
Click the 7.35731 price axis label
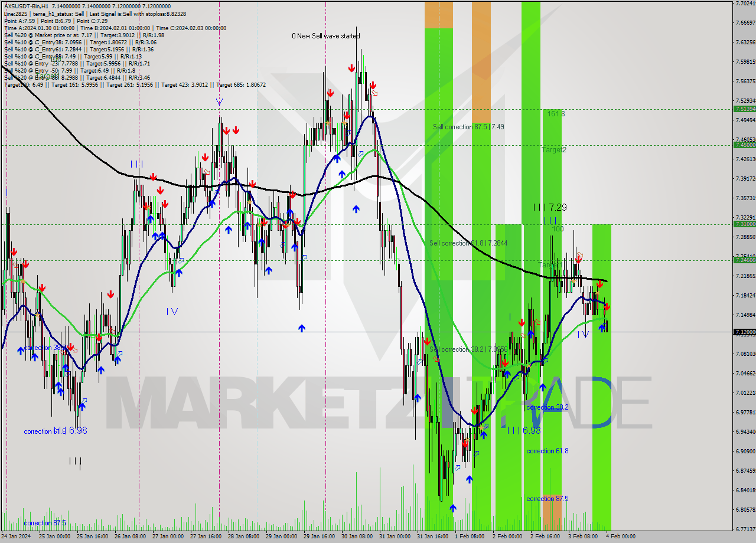tap(745, 198)
